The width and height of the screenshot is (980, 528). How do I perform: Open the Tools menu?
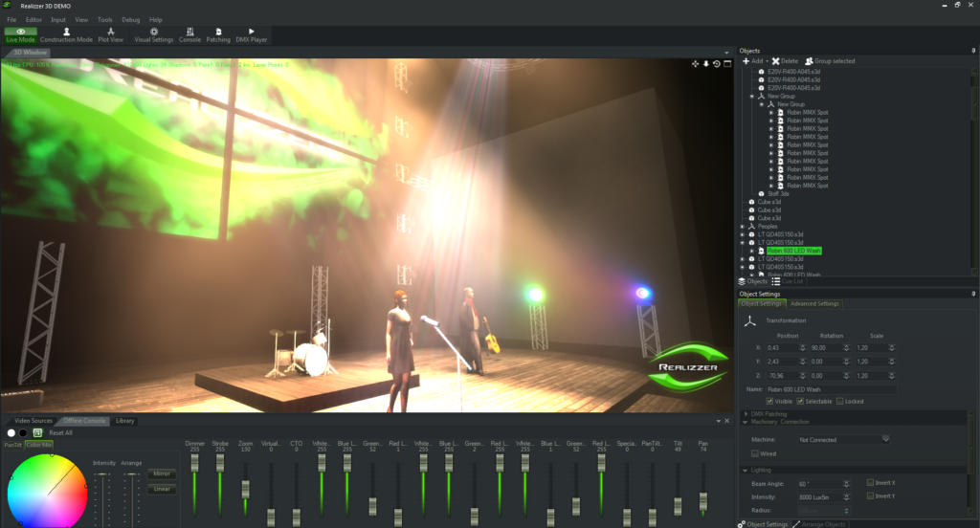104,19
